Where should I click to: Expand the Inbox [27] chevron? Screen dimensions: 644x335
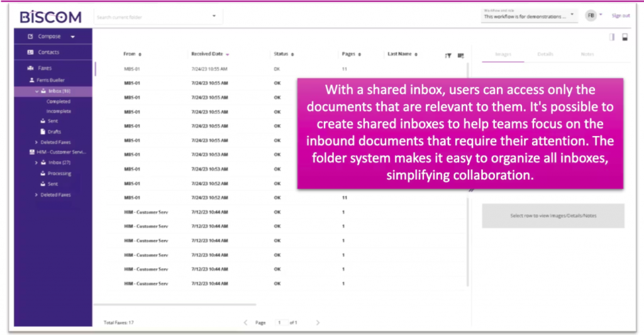tap(36, 162)
